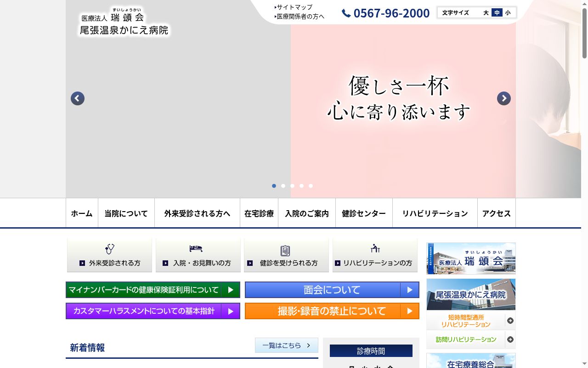588x368 pixels.
Task: Set text size to 小
Action: pos(508,13)
